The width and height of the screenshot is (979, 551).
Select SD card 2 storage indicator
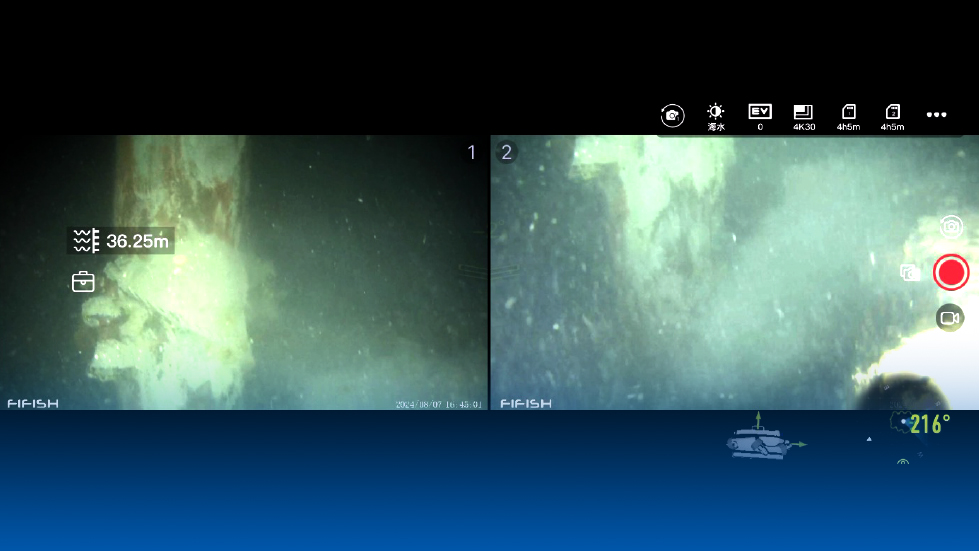pyautogui.click(x=892, y=117)
